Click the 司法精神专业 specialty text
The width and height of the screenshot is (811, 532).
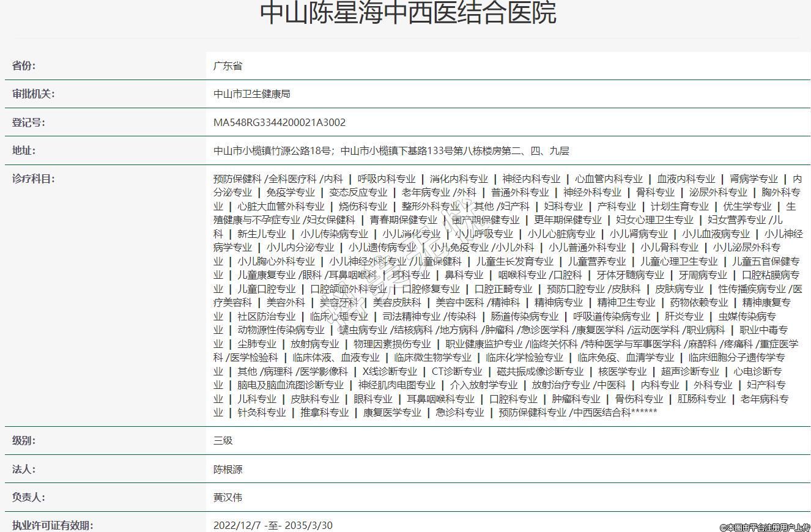pos(412,316)
